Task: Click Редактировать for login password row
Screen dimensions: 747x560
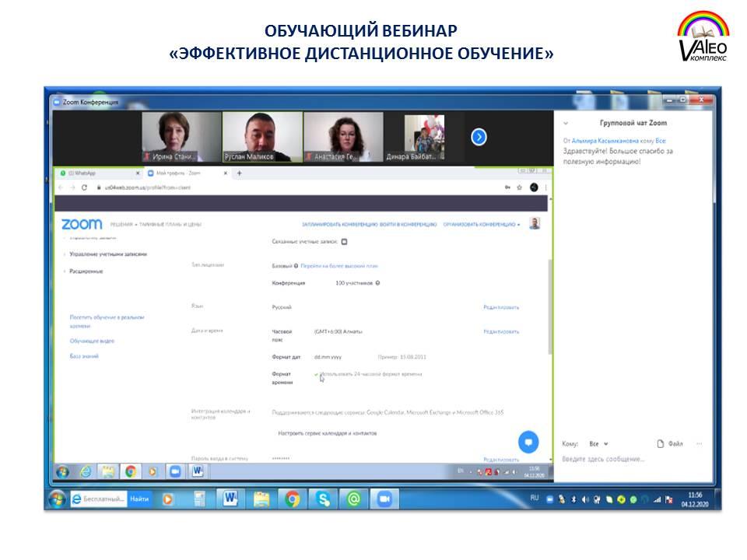Action: (501, 460)
